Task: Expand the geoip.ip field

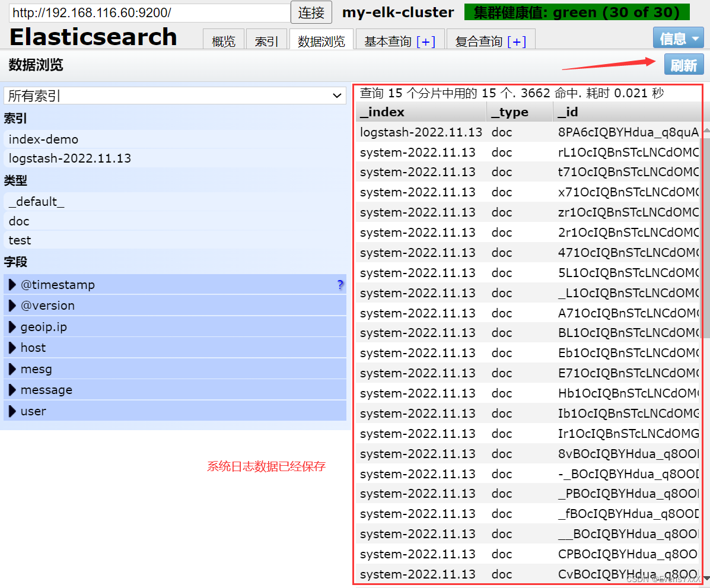Action: (175, 326)
